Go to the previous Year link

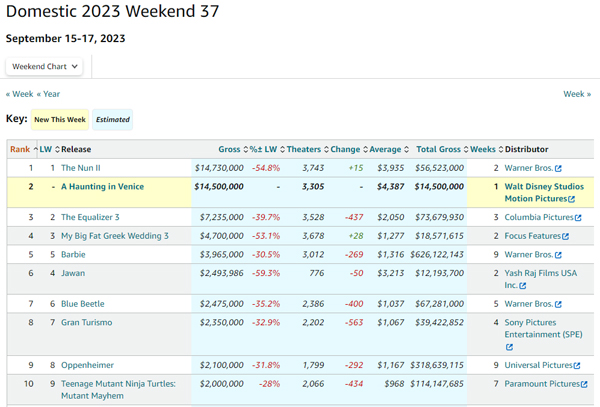48,94
